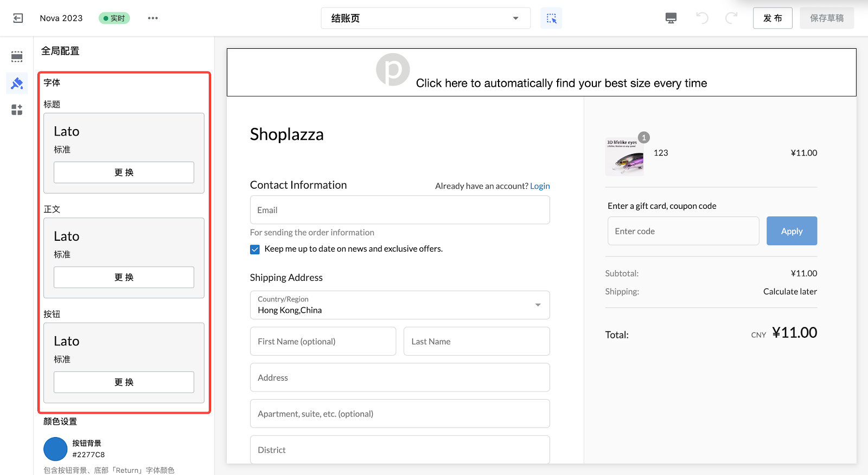The height and width of the screenshot is (475, 868).
Task: Click the 发布 publish button
Action: coord(773,18)
